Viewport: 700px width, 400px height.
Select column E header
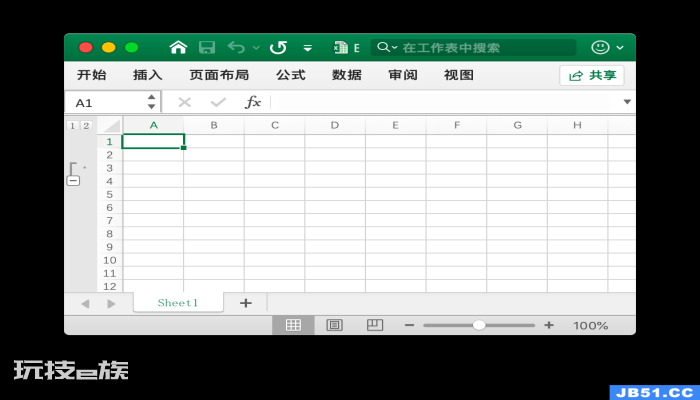coord(396,125)
